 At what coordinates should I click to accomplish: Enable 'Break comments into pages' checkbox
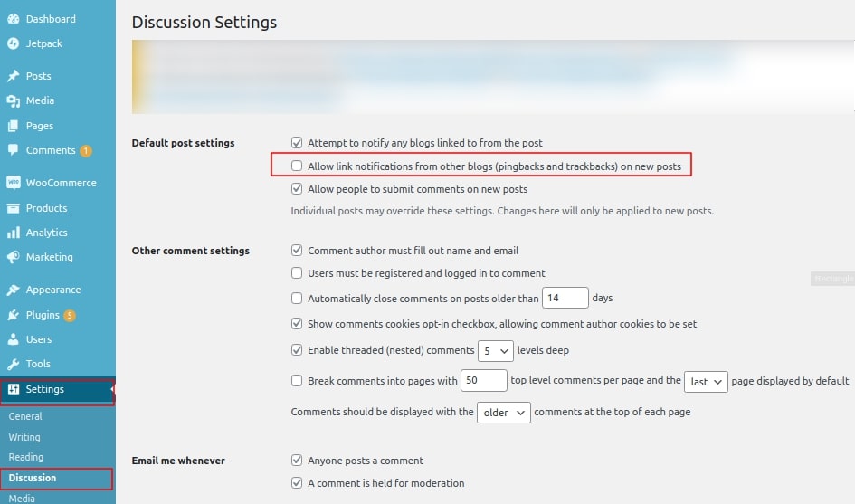pos(297,380)
